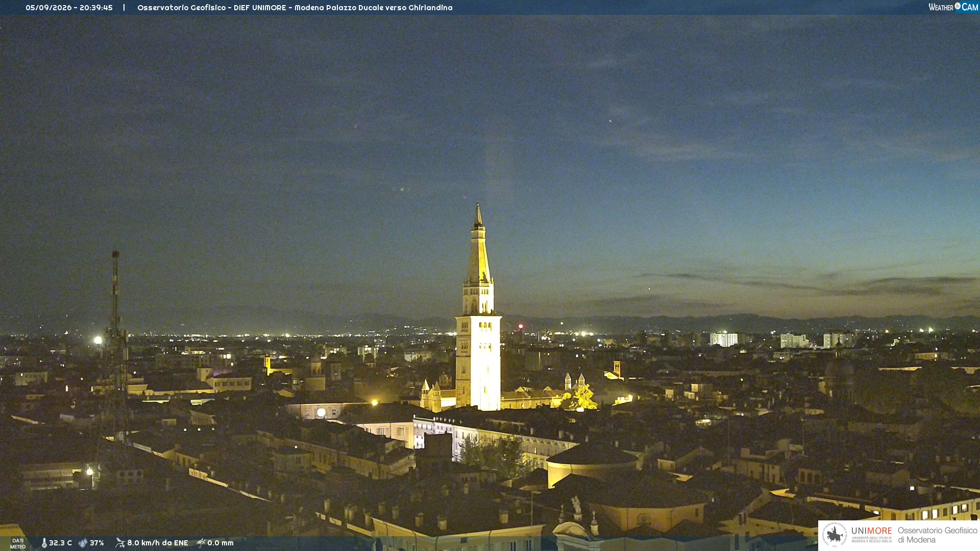
Task: Click the Osservatorio Geofisico DIEF UNIMORE title
Action: (295, 8)
